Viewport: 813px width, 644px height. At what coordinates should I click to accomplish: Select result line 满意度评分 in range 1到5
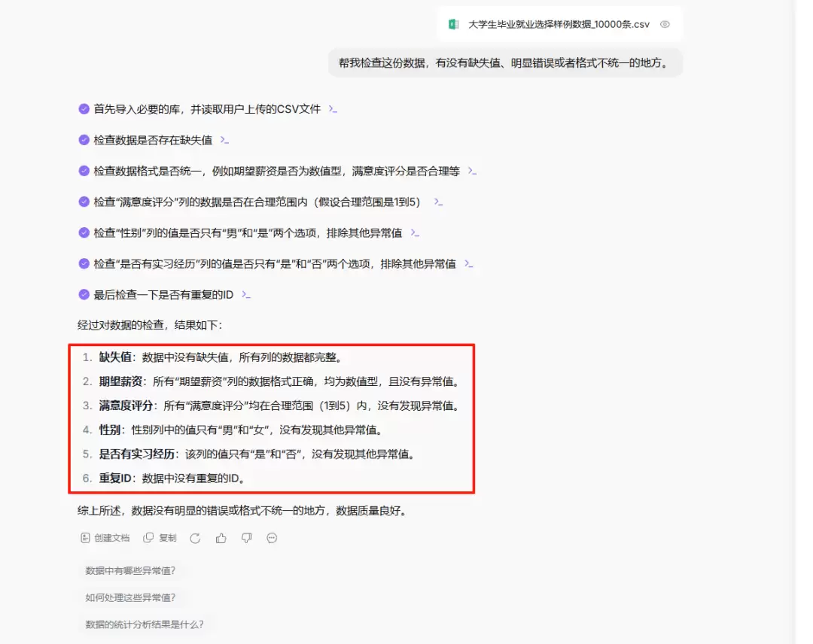279,406
